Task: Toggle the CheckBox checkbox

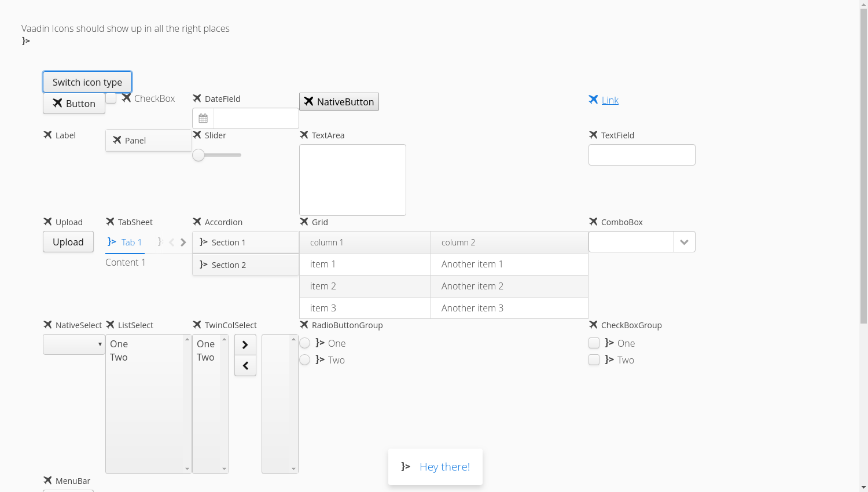Action: point(111,98)
